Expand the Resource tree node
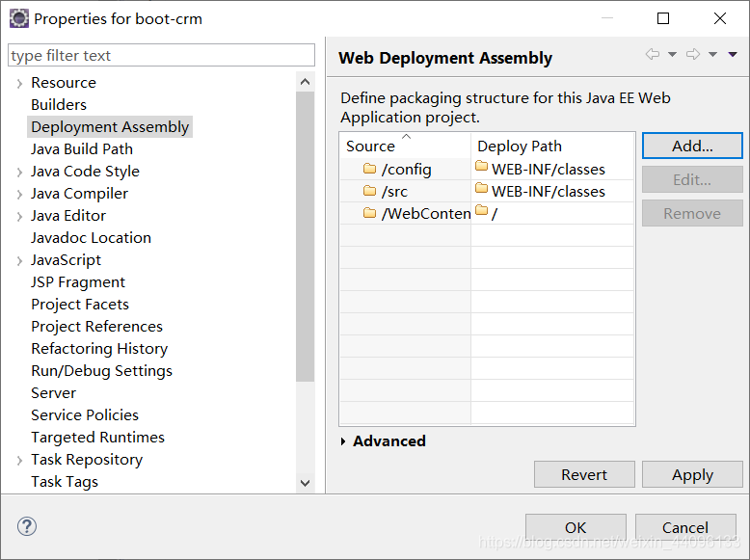 click(19, 84)
